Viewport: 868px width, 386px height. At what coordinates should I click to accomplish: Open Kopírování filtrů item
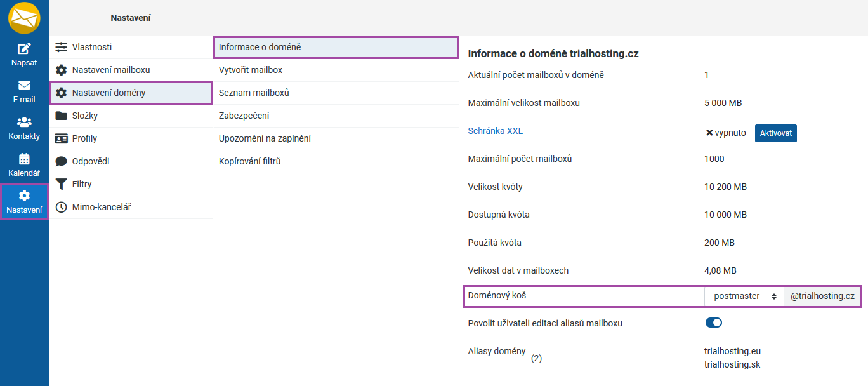point(249,161)
